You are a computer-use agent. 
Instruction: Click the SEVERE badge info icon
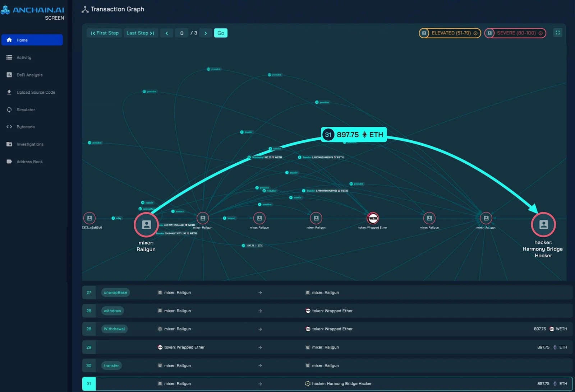point(541,33)
